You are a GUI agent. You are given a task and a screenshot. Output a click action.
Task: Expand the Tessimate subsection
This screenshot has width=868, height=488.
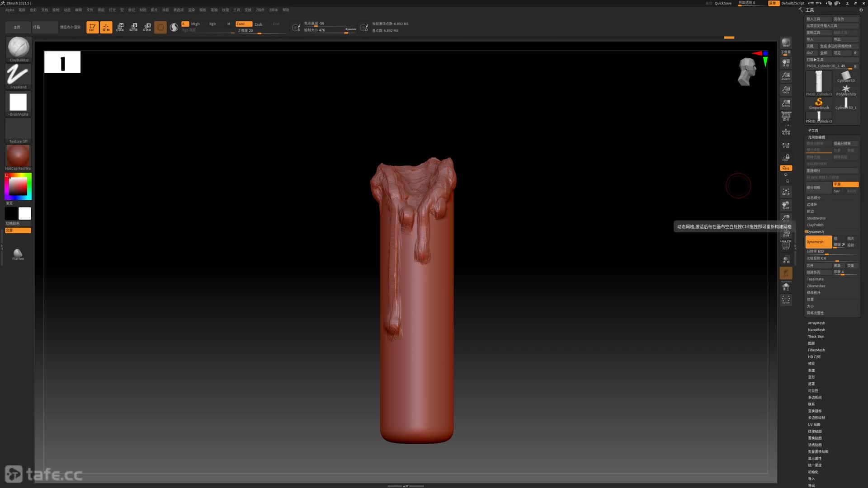pos(815,279)
